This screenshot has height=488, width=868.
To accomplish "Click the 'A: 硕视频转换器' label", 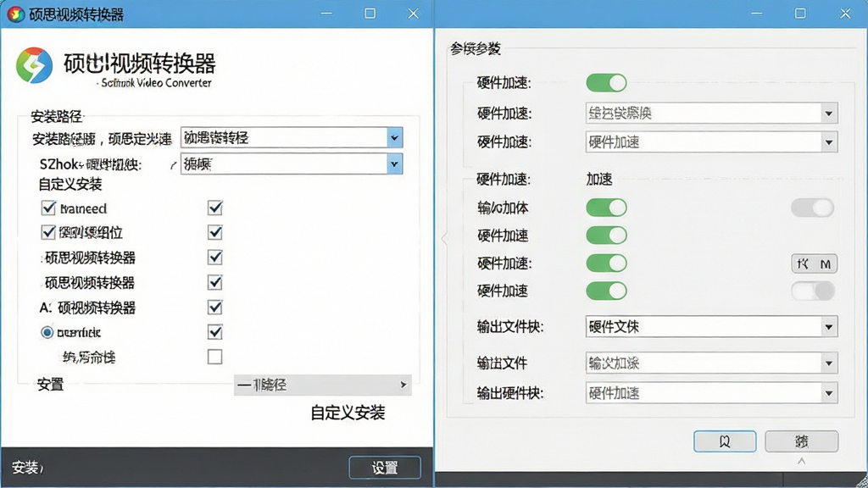I will click(x=87, y=308).
